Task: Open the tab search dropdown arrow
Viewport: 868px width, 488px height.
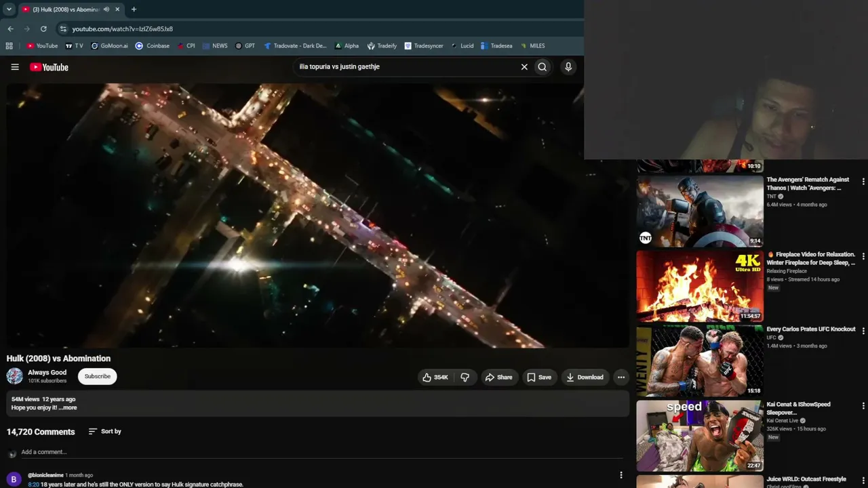Action: point(9,9)
